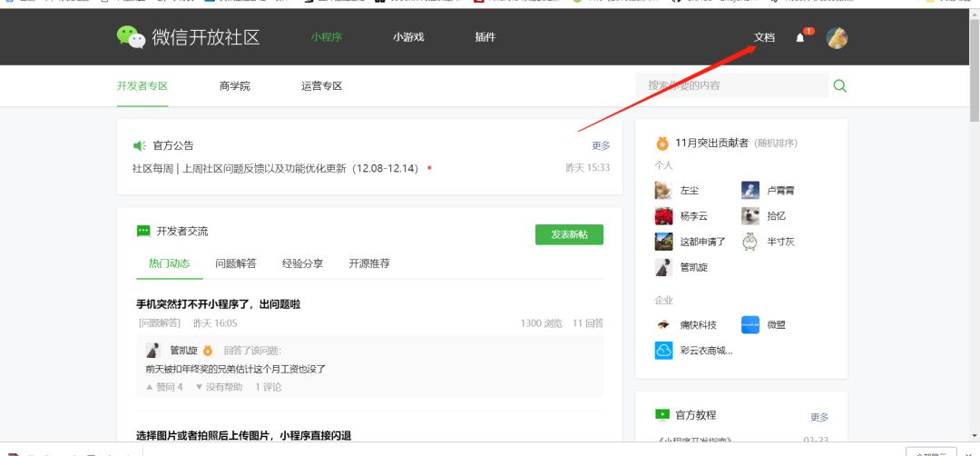Focus the search content input field
The image size is (980, 456).
[732, 85]
